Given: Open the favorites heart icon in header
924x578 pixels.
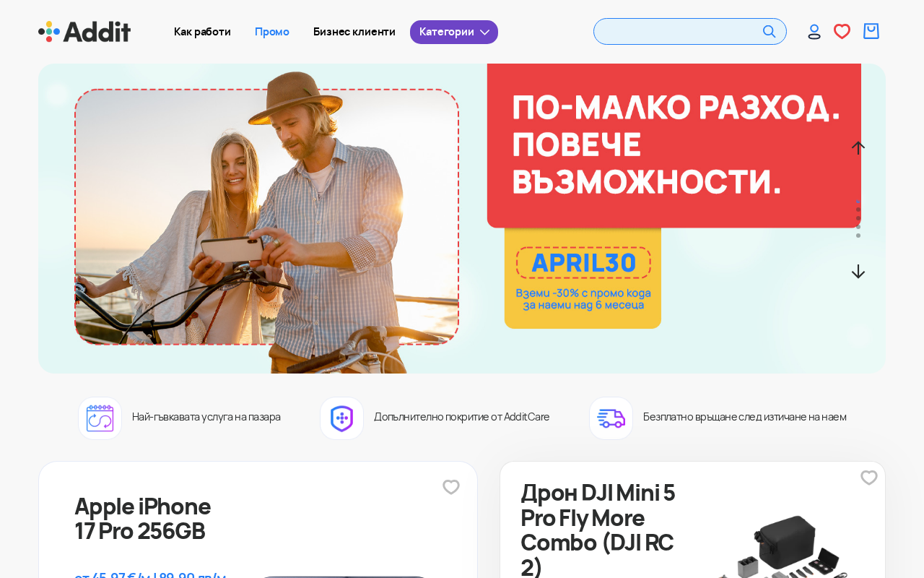Looking at the screenshot, I should point(842,32).
